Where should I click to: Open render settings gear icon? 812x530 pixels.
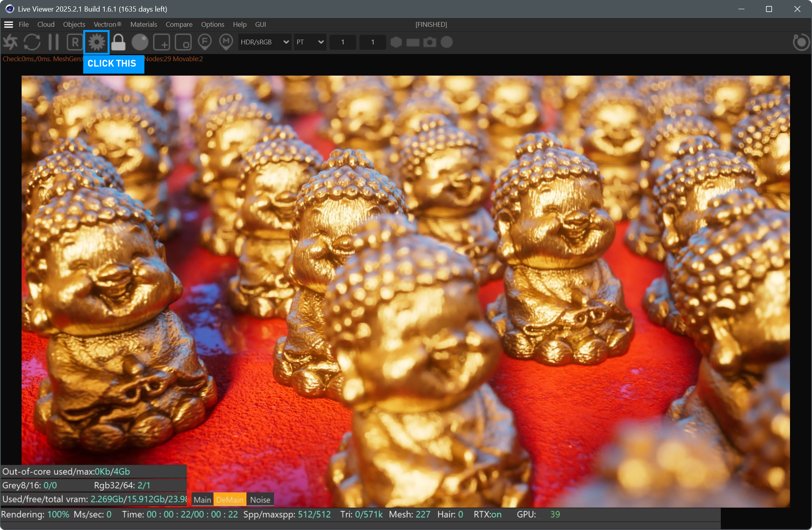(x=96, y=42)
